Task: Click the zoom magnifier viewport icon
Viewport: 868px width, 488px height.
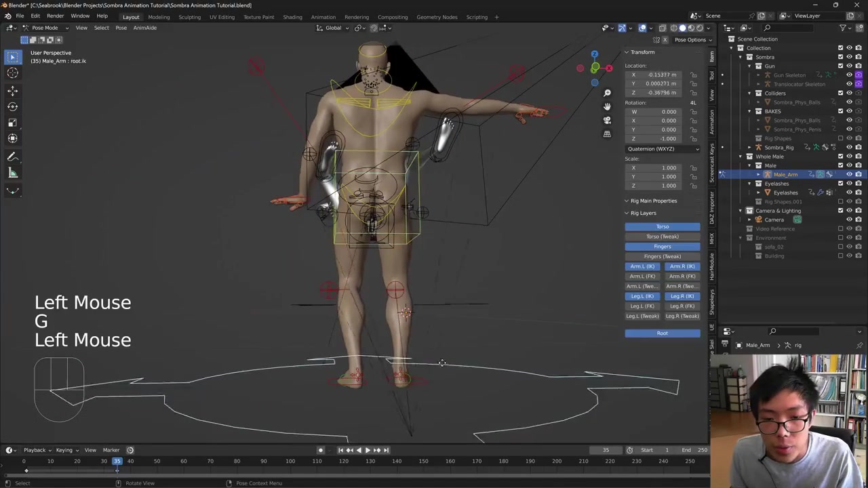Action: (607, 93)
